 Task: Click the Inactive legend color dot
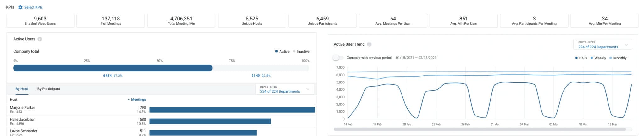coord(294,51)
